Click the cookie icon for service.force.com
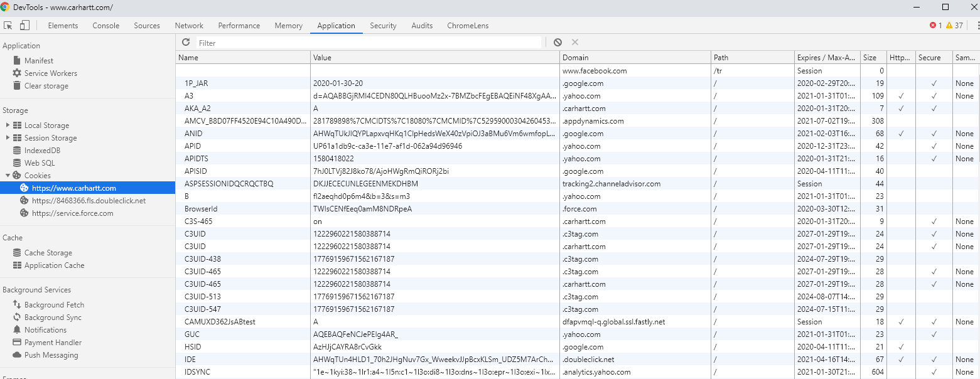 pos(24,213)
